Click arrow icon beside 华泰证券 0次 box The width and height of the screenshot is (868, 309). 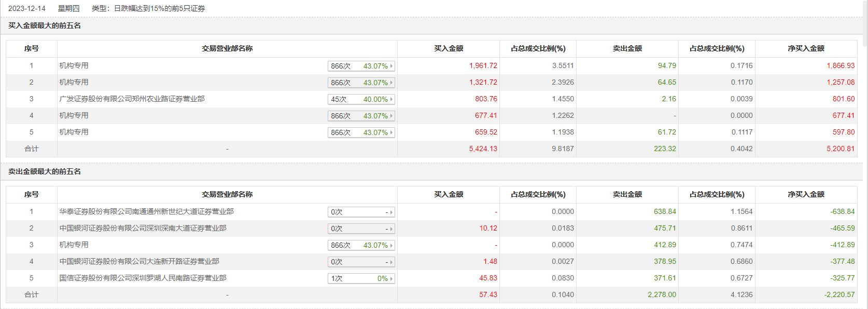391,212
